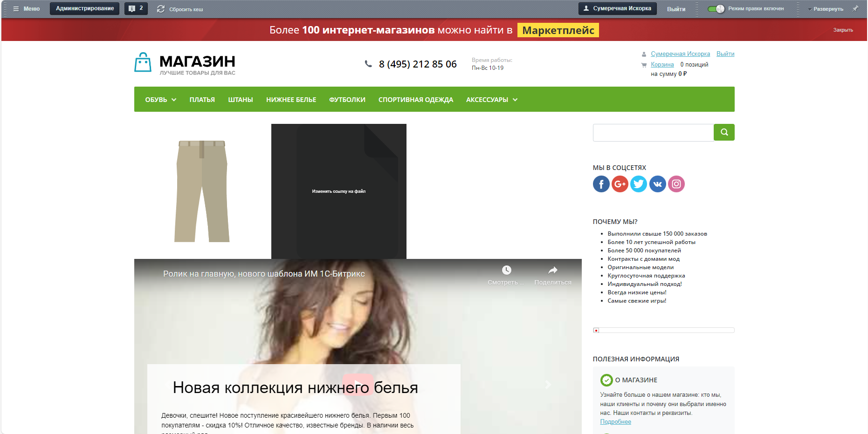The image size is (868, 434).
Task: Click the slider indicator below ПОЧЕМУ МЫ list
Action: [596, 330]
